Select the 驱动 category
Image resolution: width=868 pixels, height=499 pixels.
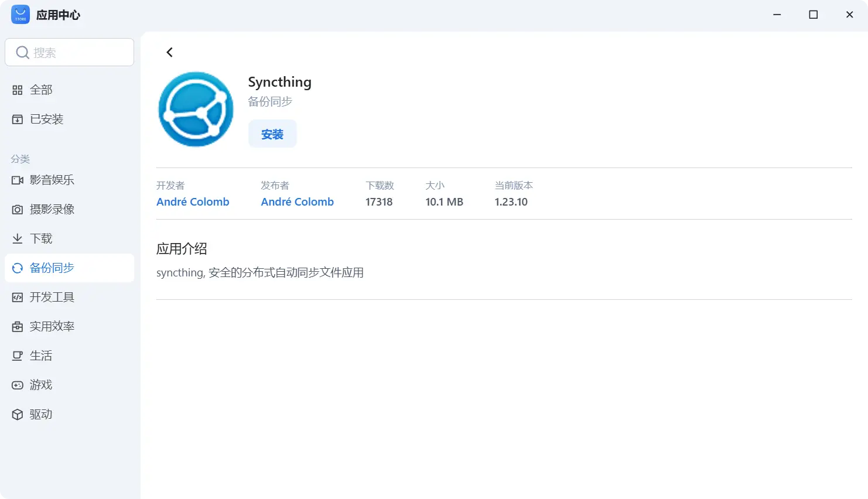pyautogui.click(x=69, y=414)
